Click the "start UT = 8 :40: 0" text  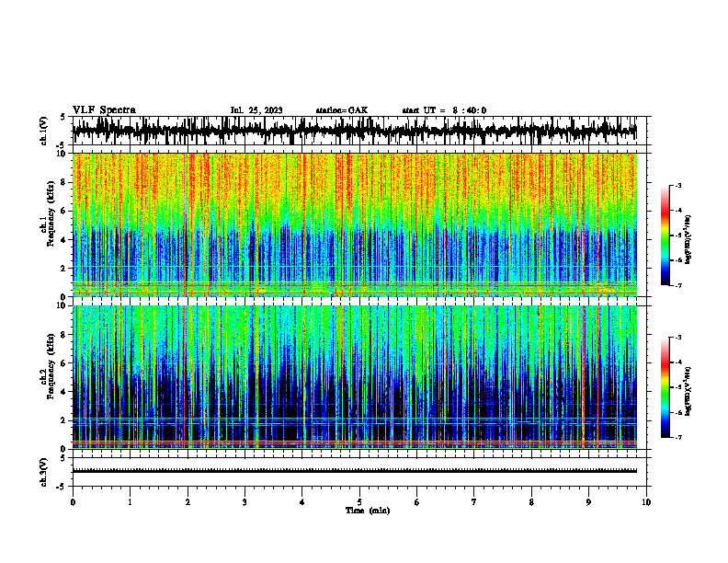(x=444, y=110)
